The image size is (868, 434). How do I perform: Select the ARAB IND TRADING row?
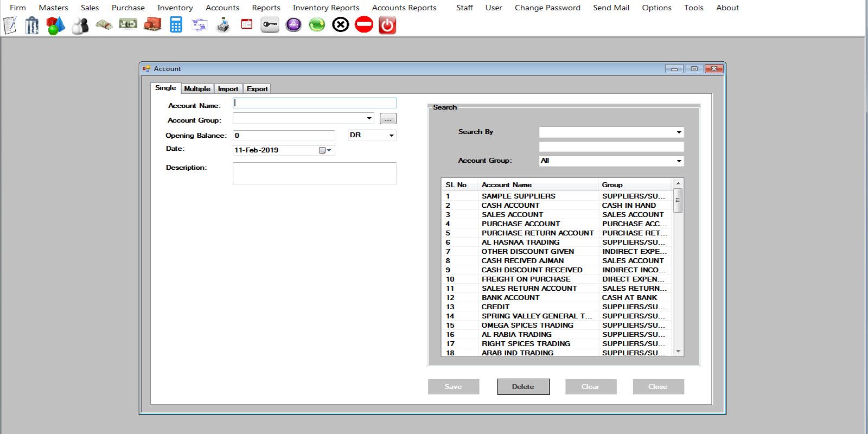tap(557, 353)
